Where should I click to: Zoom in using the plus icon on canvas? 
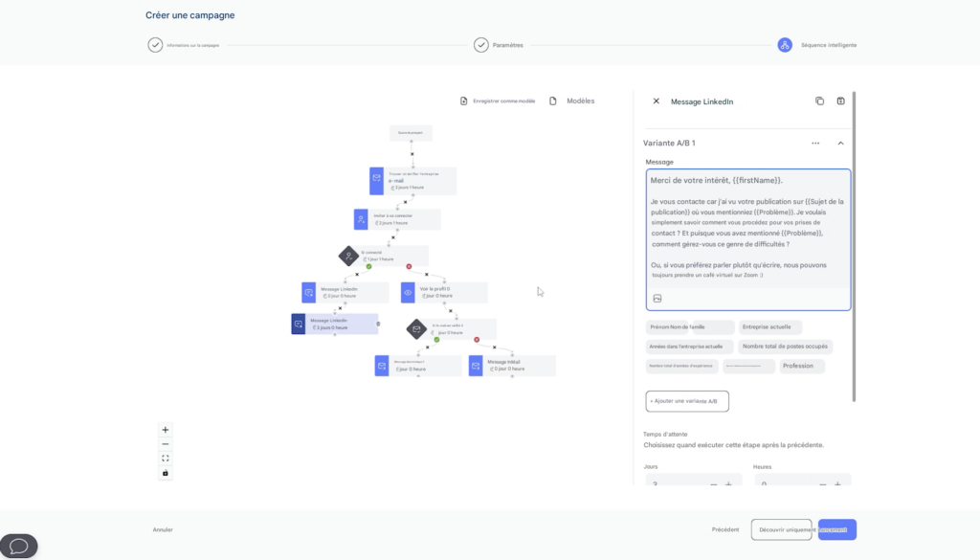click(166, 430)
